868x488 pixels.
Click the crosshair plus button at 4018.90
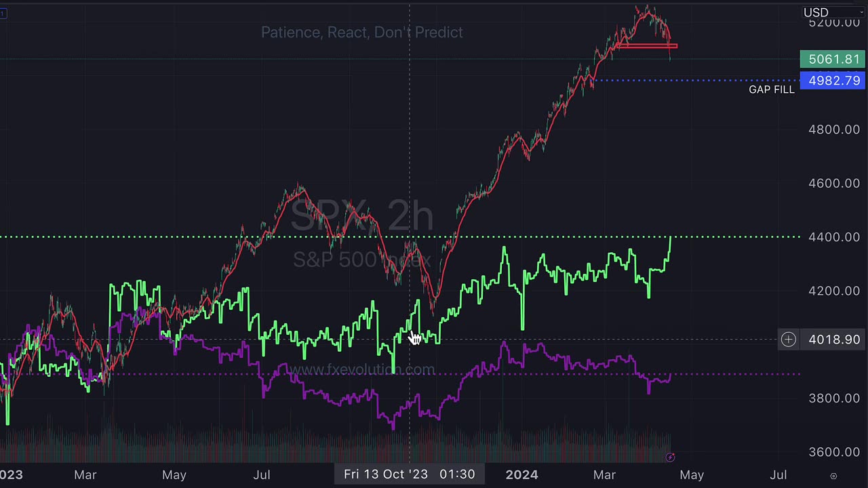pos(788,340)
